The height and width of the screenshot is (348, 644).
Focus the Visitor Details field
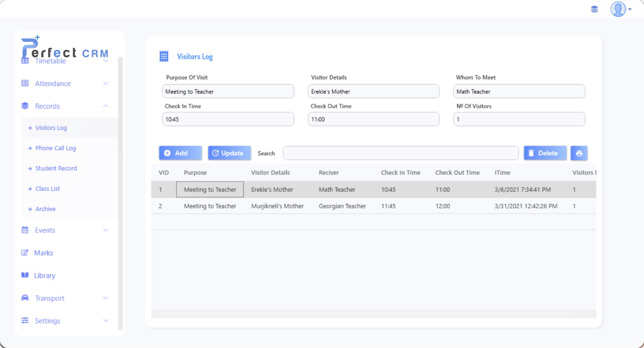(x=374, y=91)
